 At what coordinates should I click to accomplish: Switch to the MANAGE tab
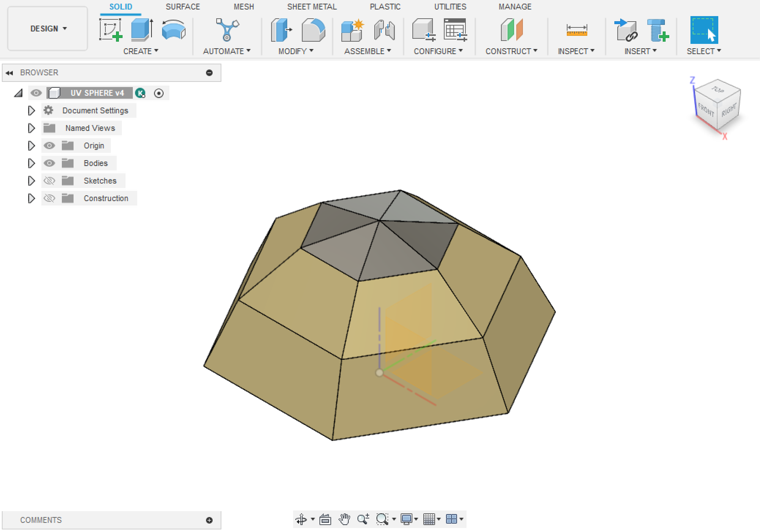pyautogui.click(x=515, y=7)
